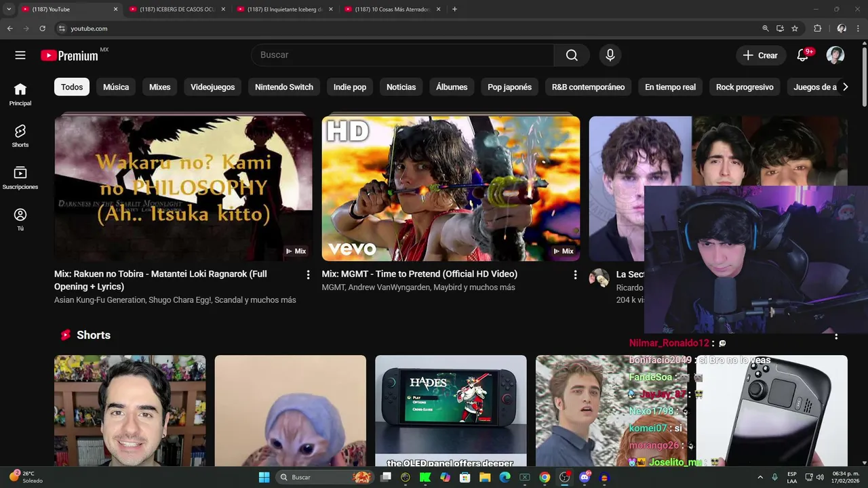Open Shorts from the sidebar

click(20, 136)
